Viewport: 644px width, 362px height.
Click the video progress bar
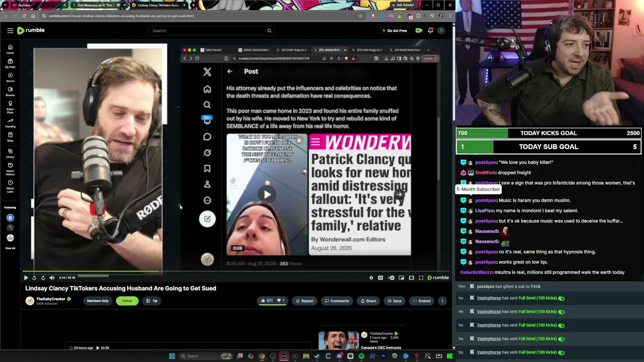(236, 272)
